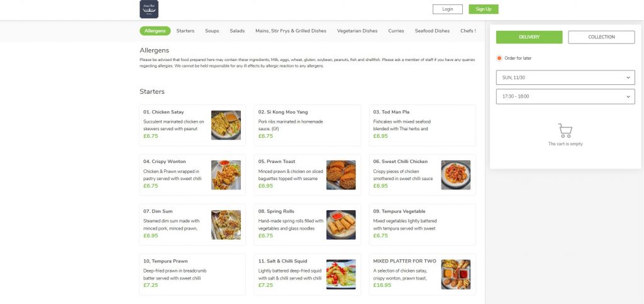
Task: Go to the Curries menu tab
Action: [396, 31]
